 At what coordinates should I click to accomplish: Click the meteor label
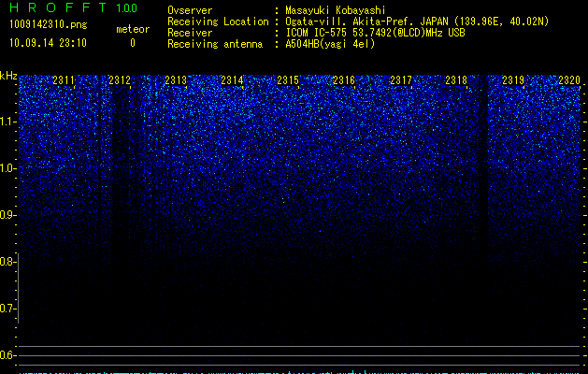point(133,29)
